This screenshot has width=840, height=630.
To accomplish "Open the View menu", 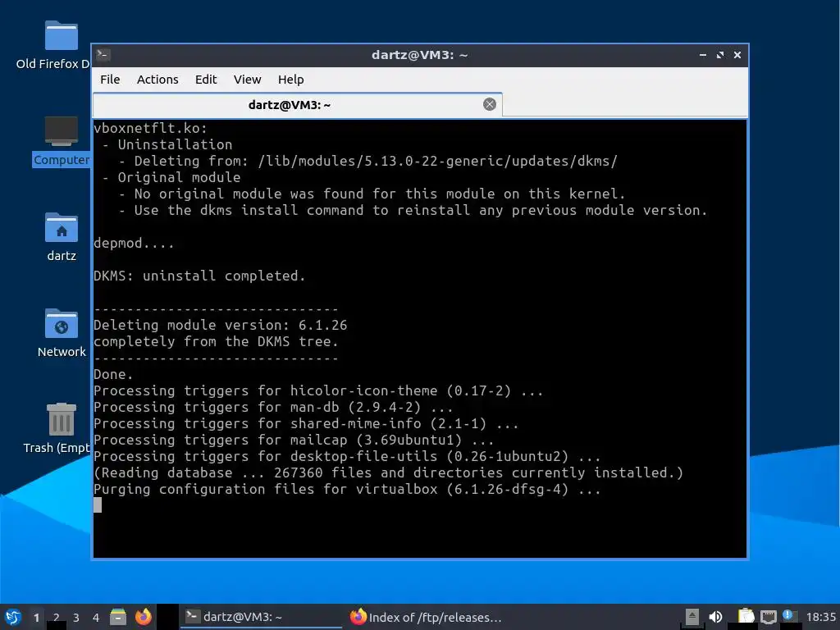I will [x=247, y=80].
